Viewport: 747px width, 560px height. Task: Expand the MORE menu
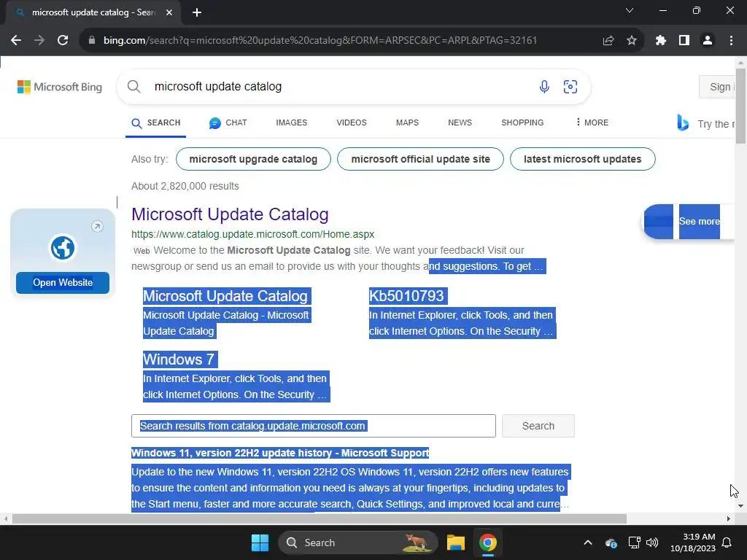(592, 122)
